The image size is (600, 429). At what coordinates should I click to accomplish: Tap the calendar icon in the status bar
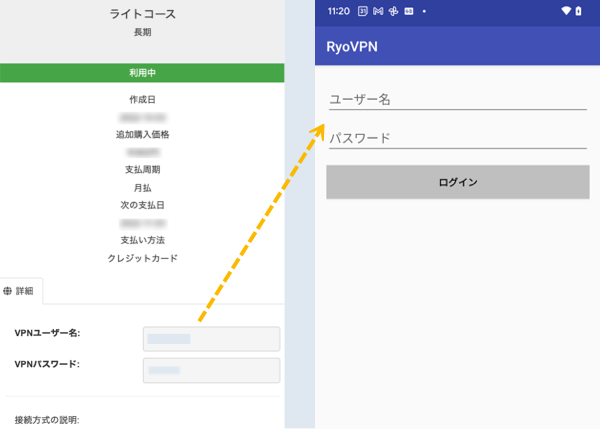[x=362, y=11]
